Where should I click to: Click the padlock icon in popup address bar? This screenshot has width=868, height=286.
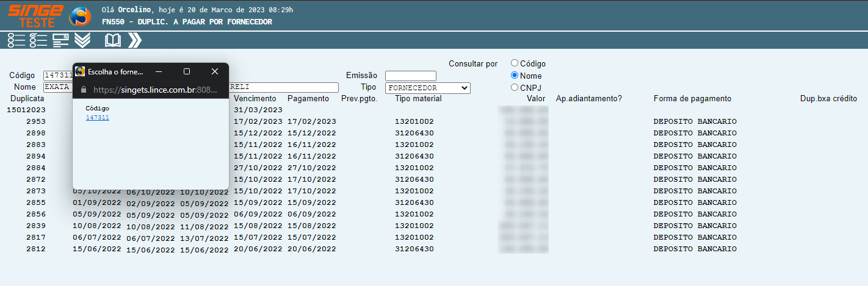pyautogui.click(x=84, y=90)
